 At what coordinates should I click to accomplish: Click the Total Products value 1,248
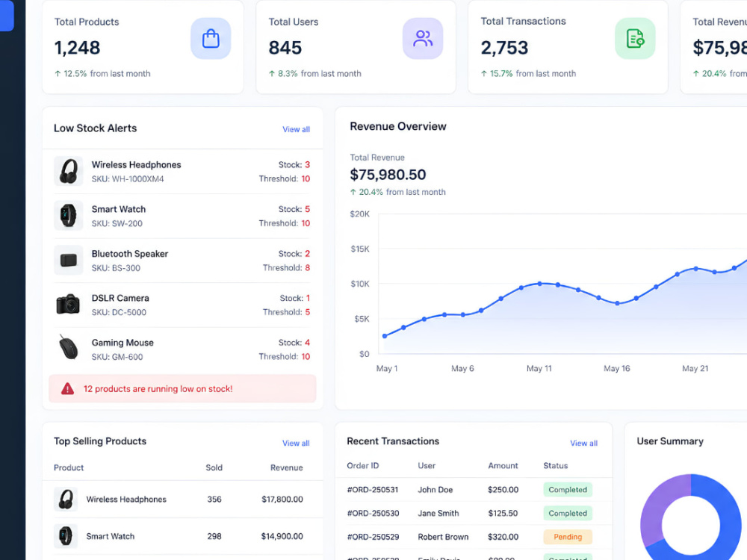click(77, 48)
